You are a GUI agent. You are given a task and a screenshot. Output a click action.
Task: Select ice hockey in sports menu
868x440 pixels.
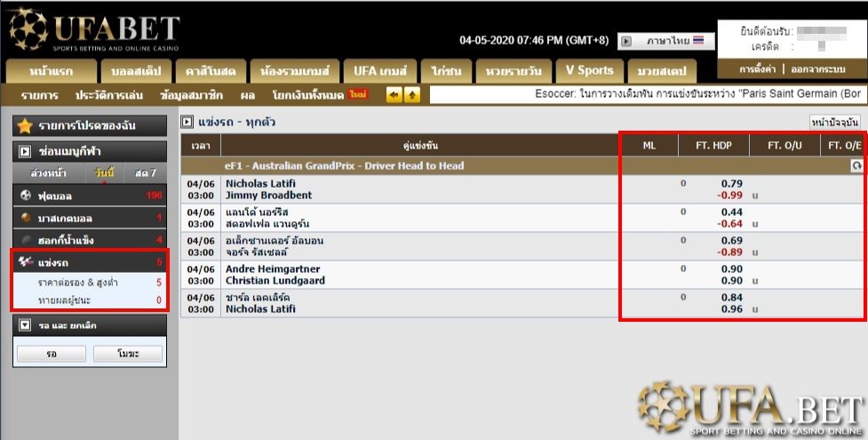[x=90, y=240]
